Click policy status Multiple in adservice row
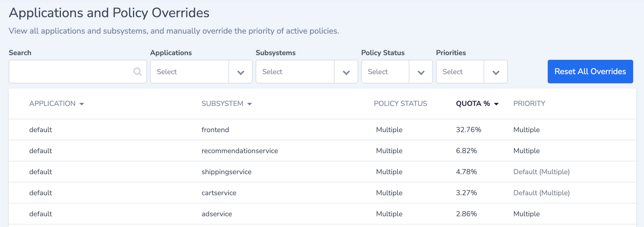The height and width of the screenshot is (227, 644). [389, 214]
